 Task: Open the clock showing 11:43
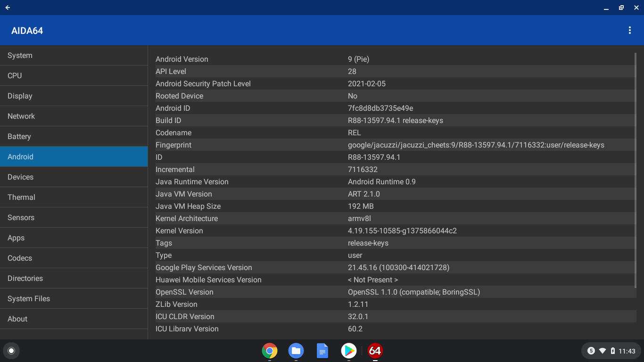[x=627, y=351]
